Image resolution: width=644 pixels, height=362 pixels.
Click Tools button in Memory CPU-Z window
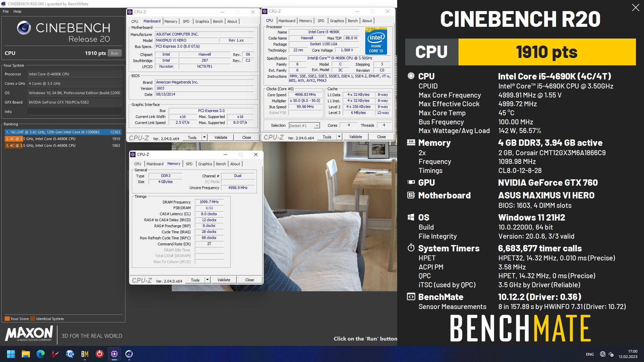[195, 280]
